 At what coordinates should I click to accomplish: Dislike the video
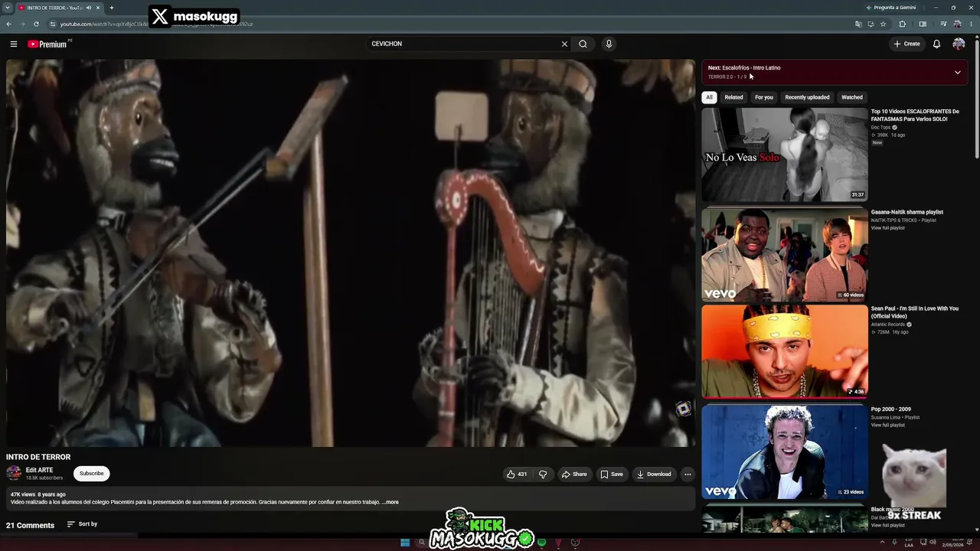[543, 474]
